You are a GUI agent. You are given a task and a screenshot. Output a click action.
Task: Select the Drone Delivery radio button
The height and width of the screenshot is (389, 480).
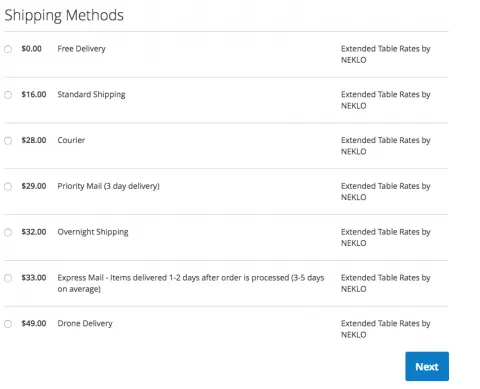point(8,324)
